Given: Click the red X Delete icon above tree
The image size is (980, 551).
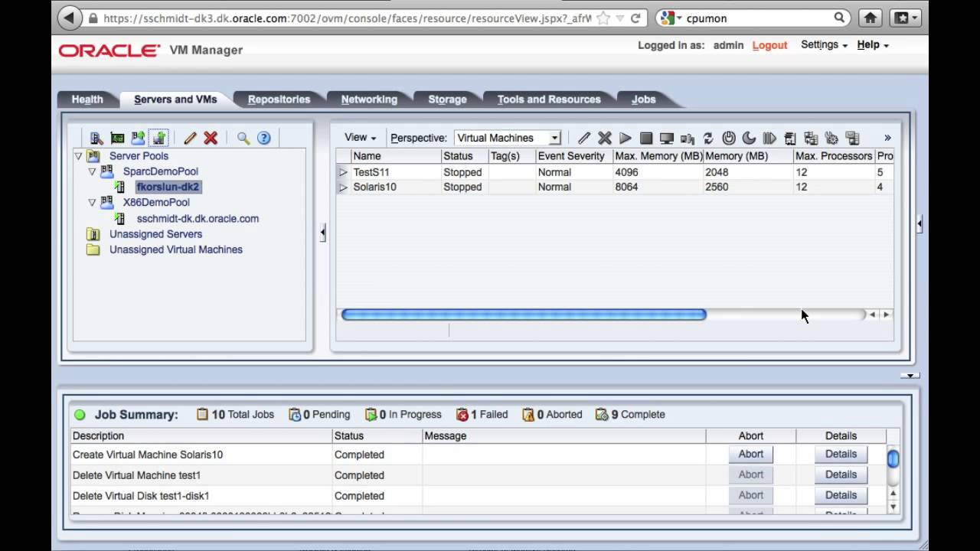Looking at the screenshot, I should pyautogui.click(x=211, y=138).
